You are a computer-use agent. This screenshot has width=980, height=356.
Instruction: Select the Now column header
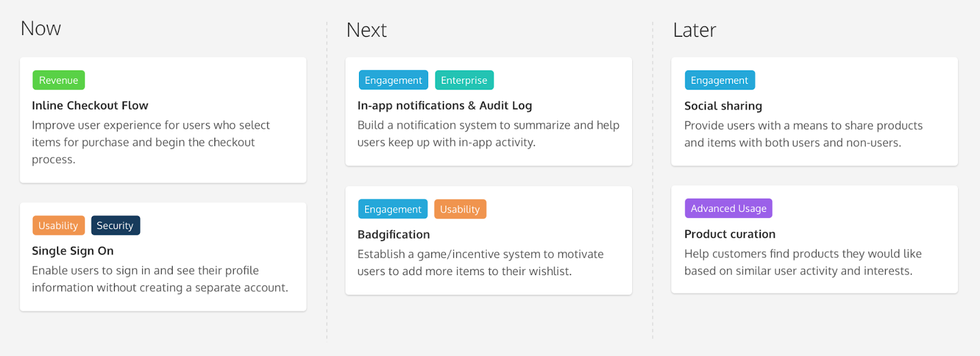(40, 28)
